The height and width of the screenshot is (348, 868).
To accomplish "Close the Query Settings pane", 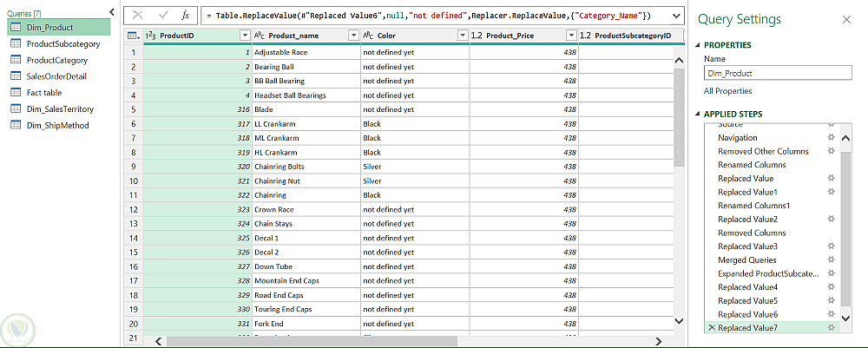I will [x=846, y=20].
